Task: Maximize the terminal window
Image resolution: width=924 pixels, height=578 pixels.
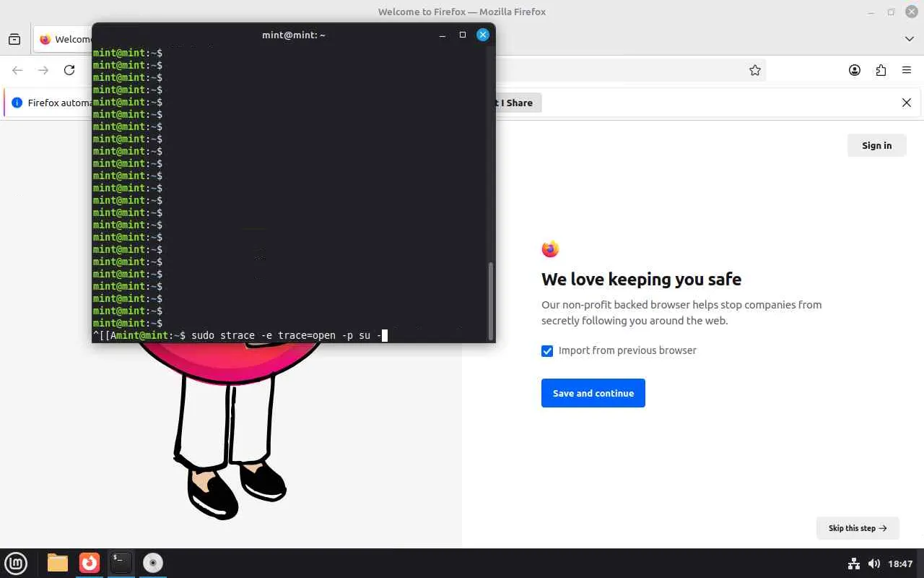Action: pyautogui.click(x=463, y=35)
